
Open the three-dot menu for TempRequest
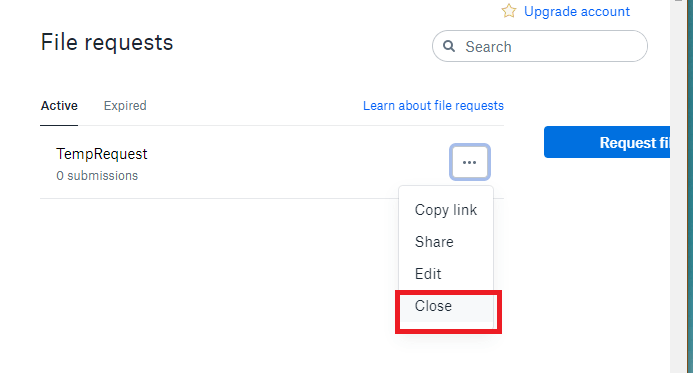point(469,162)
